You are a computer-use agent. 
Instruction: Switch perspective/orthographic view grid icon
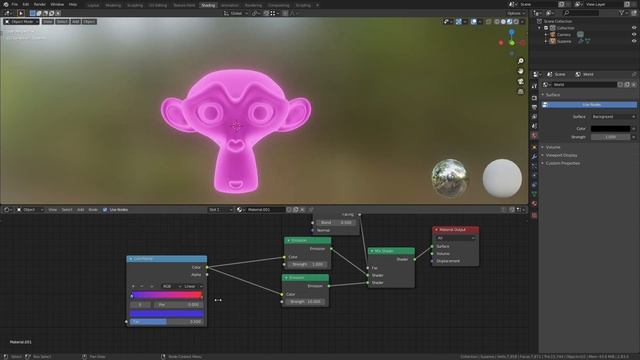[521, 91]
